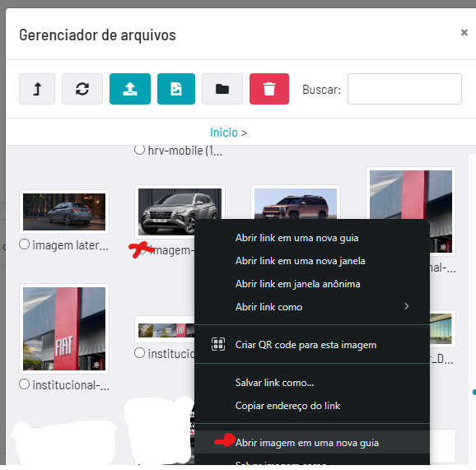
Task: Select the institucional-... radio under Fiat photo
Action: click(24, 384)
